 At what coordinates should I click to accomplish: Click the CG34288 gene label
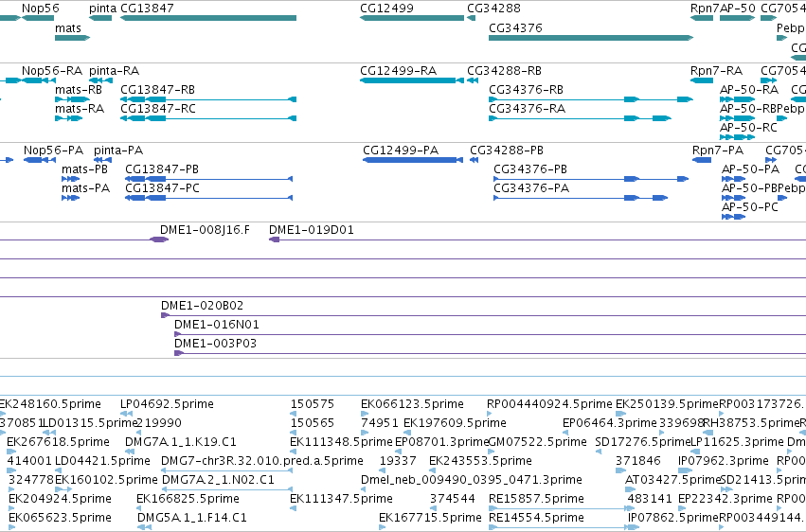493,9
